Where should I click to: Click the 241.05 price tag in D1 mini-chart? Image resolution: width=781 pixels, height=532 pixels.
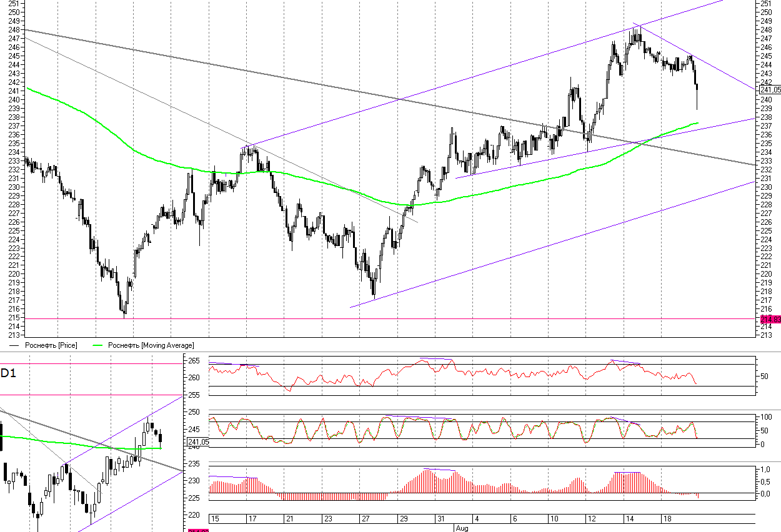[x=197, y=442]
